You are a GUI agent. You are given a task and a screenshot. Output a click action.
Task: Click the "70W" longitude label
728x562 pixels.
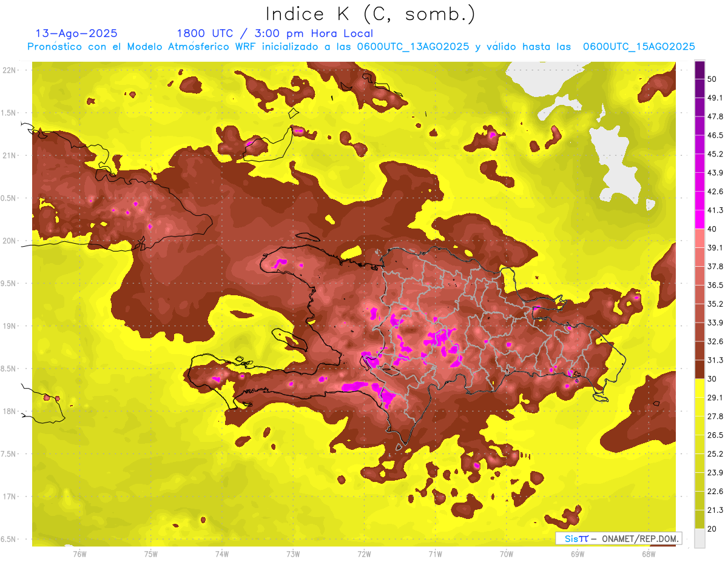[x=507, y=554]
